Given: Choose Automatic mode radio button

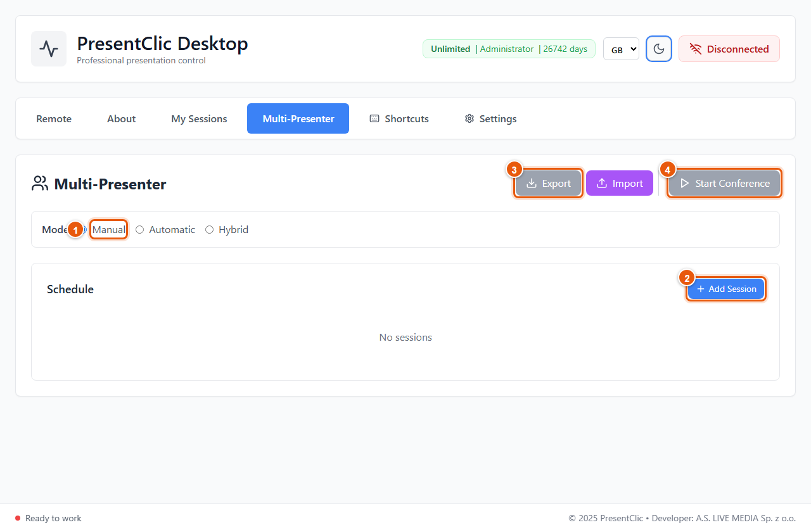Looking at the screenshot, I should [140, 229].
